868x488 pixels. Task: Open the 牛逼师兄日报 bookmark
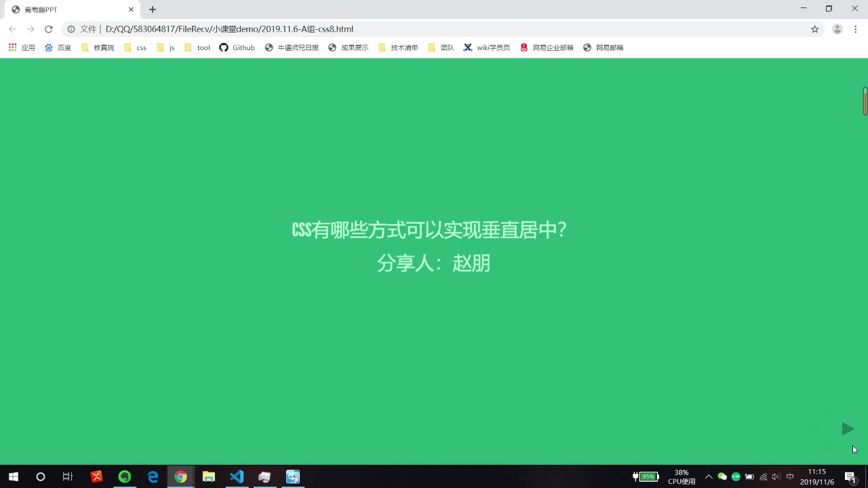[x=291, y=47]
